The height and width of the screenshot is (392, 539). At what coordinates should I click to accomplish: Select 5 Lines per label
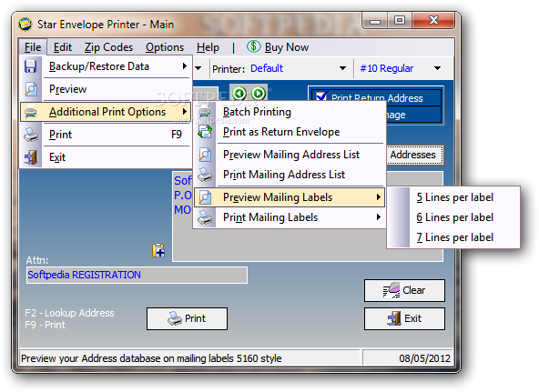[x=453, y=197]
